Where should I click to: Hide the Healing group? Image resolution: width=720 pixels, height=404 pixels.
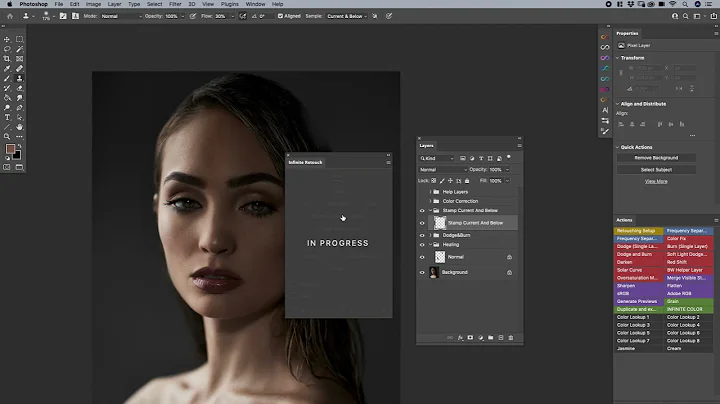tap(422, 245)
